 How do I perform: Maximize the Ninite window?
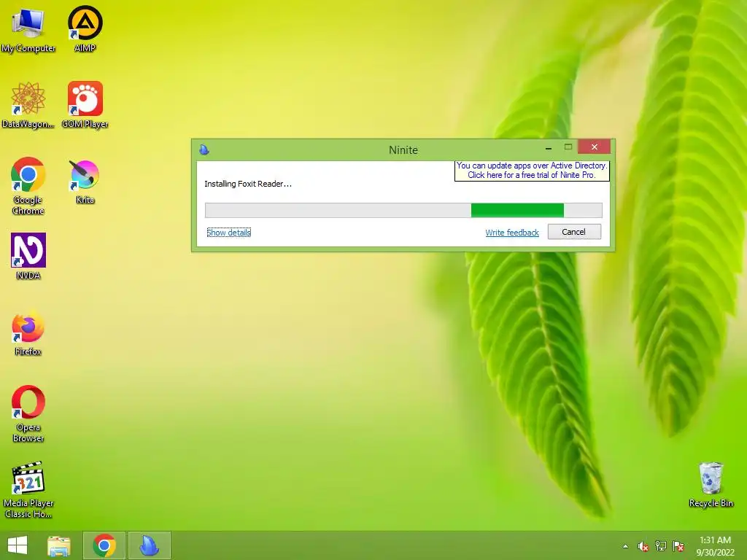[568, 147]
